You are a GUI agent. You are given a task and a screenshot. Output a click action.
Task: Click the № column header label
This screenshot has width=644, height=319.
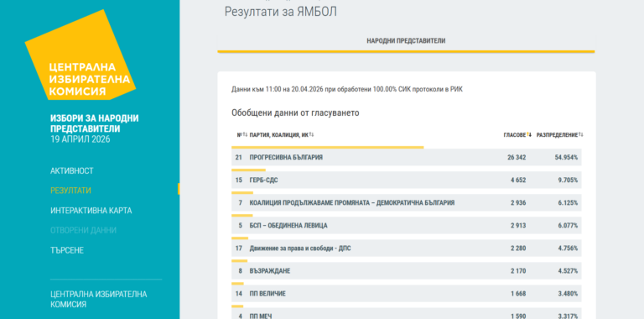pyautogui.click(x=240, y=135)
